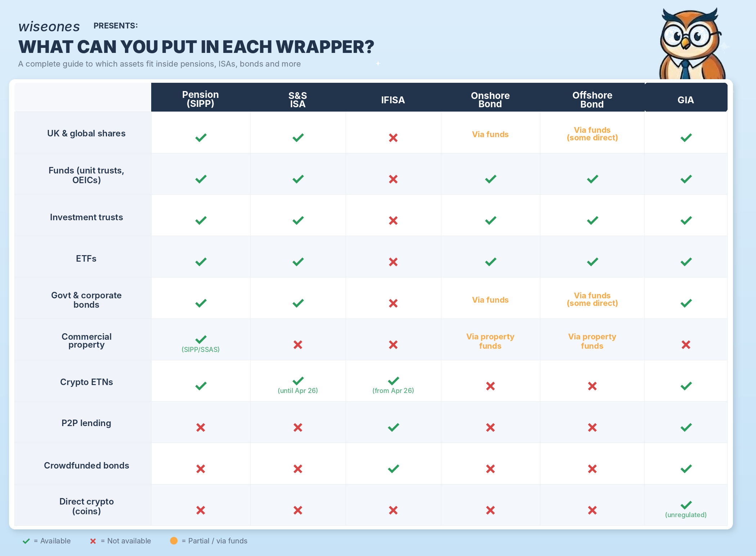Image resolution: width=756 pixels, height=556 pixels.
Task: Click the green Available checkmark in the legend
Action: pos(26,541)
